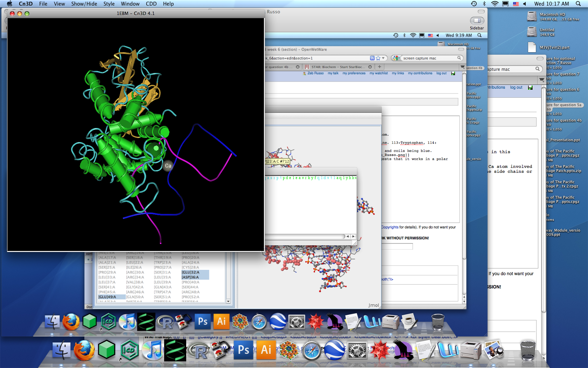This screenshot has height=368, width=588.
Task: Open the US flag input source menu at top
Action: click(516, 4)
